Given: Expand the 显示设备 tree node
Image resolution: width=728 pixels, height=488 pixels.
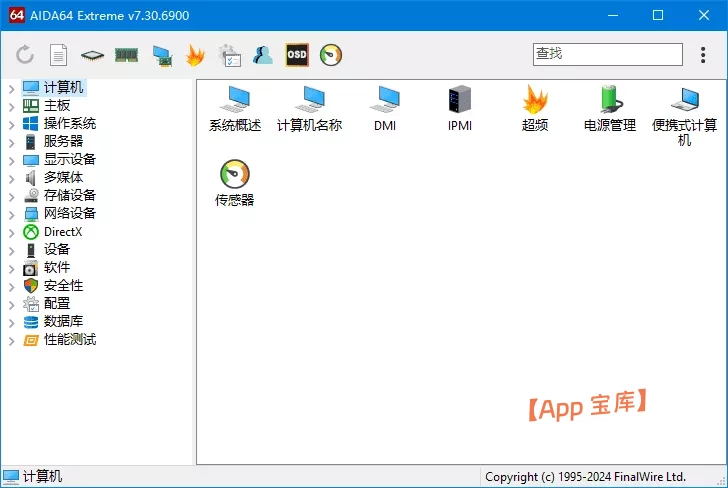Looking at the screenshot, I should (12, 161).
